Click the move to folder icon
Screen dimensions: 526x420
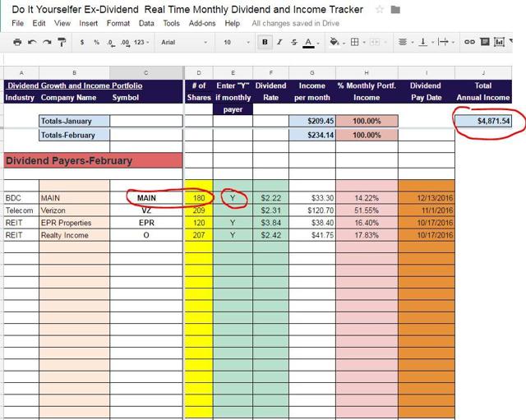[395, 9]
